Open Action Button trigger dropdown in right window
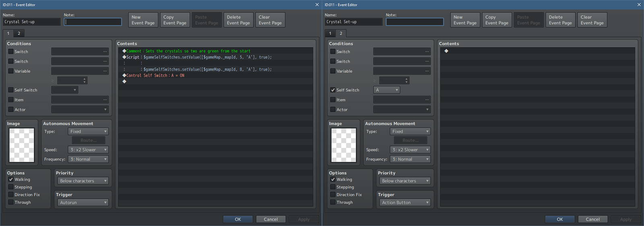644x226 pixels. coord(405,203)
